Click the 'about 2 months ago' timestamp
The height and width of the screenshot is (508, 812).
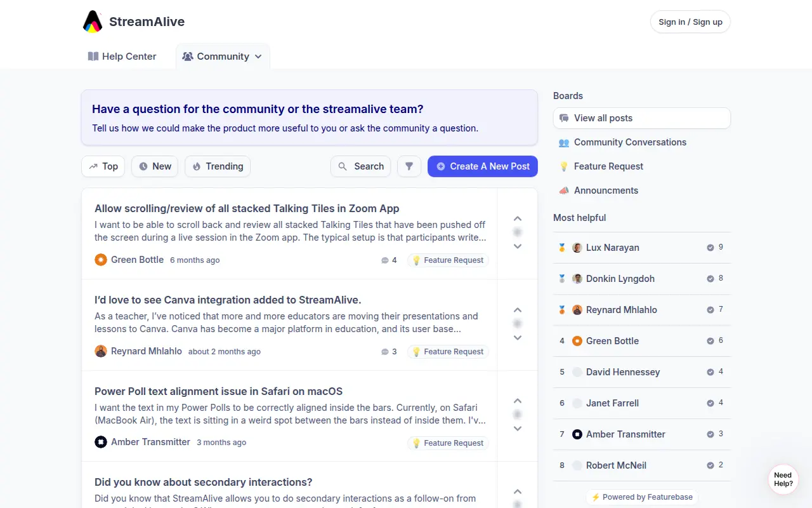[x=225, y=352]
